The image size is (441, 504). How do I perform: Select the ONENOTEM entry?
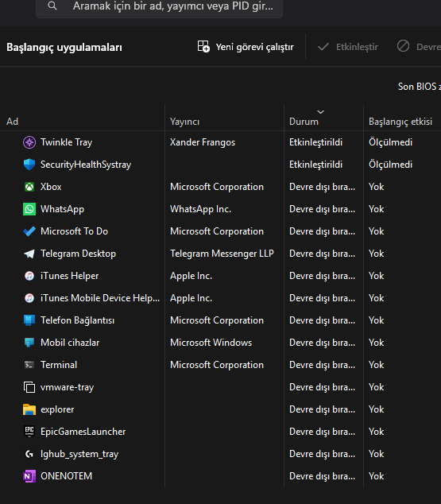click(x=66, y=476)
